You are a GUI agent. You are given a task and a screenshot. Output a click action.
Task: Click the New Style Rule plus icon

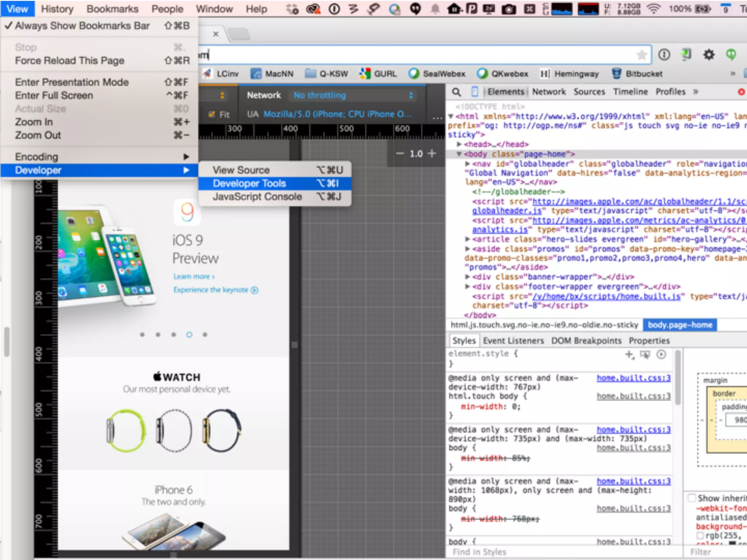tap(629, 354)
